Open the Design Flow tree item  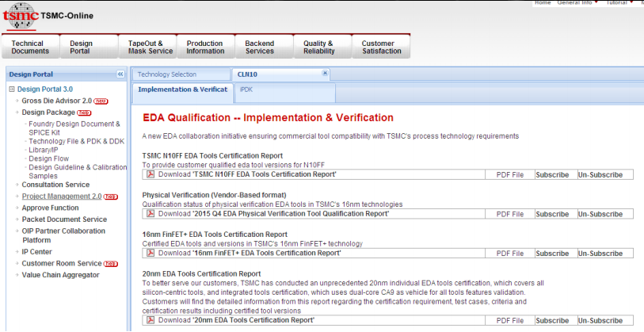(x=48, y=158)
